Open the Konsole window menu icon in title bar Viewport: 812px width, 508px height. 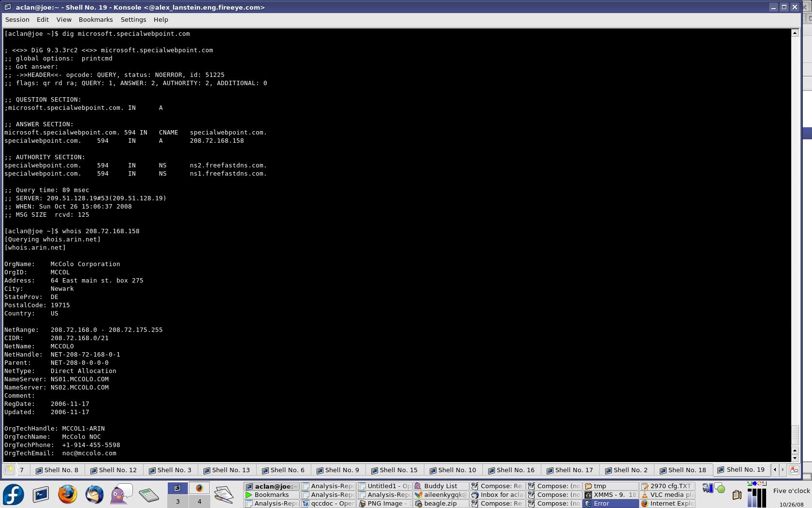pyautogui.click(x=8, y=7)
